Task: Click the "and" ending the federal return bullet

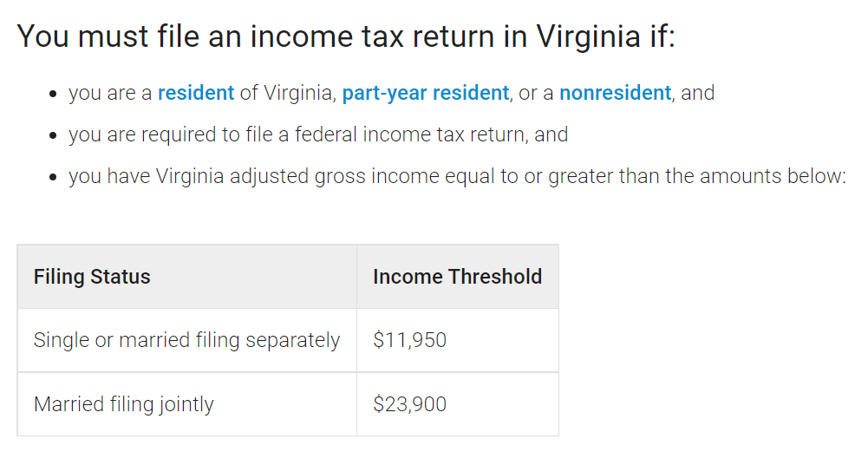Action: (551, 134)
